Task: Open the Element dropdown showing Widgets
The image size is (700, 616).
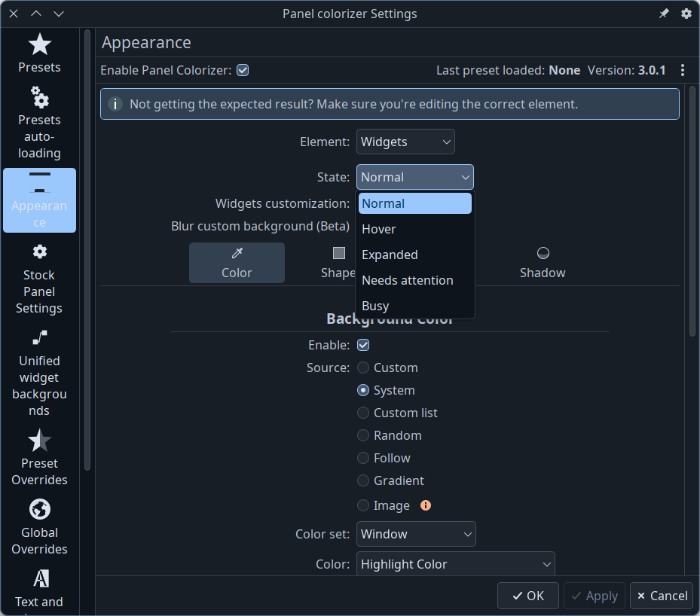Action: click(405, 142)
